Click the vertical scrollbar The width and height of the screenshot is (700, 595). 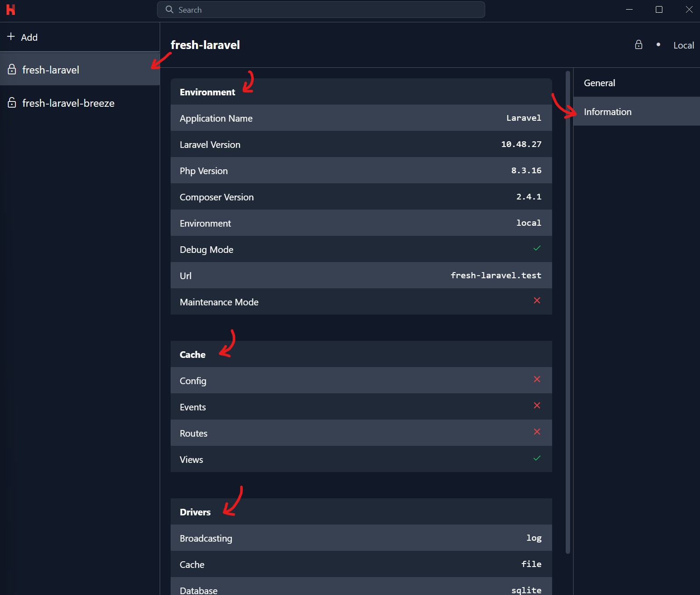coord(567,306)
